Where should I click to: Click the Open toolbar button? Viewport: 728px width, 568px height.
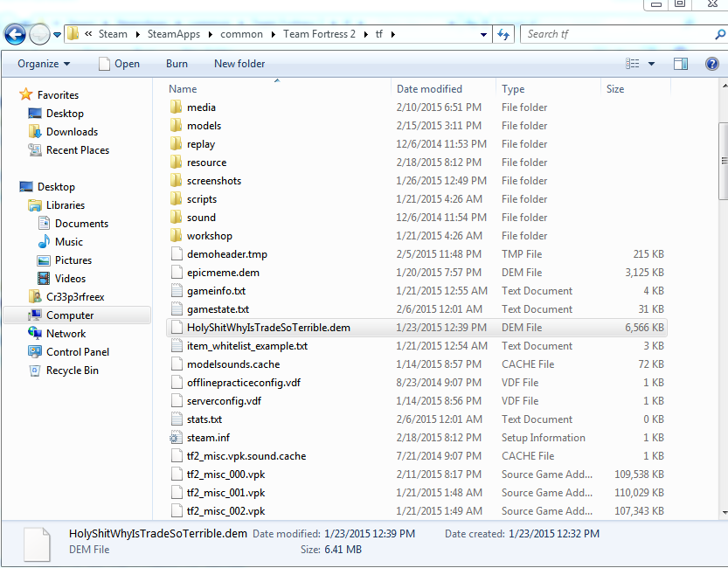point(120,64)
